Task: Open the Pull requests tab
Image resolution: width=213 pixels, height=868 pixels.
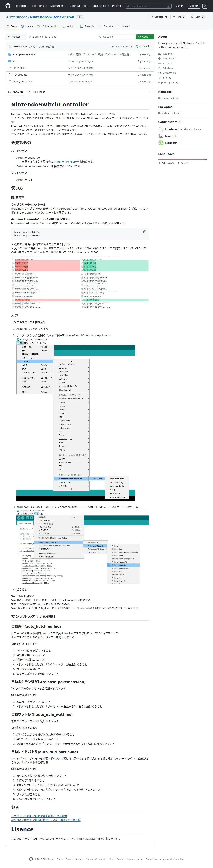Action: [x=47, y=26]
